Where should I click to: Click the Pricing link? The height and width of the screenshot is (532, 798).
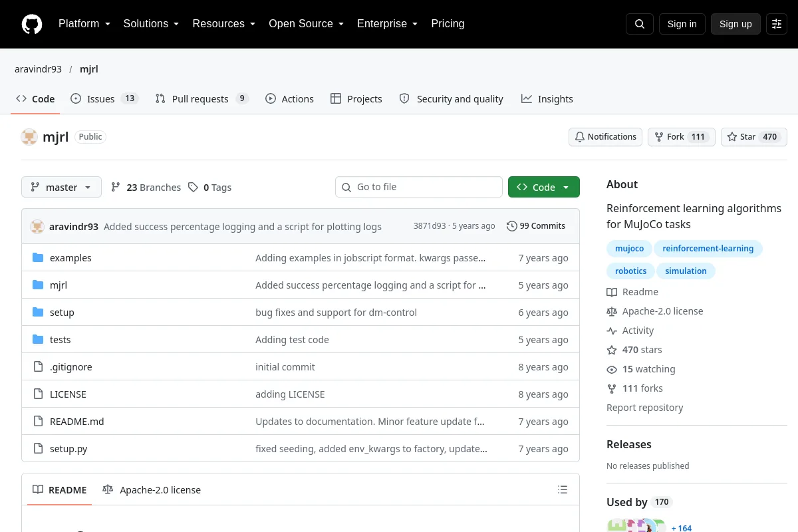click(448, 24)
